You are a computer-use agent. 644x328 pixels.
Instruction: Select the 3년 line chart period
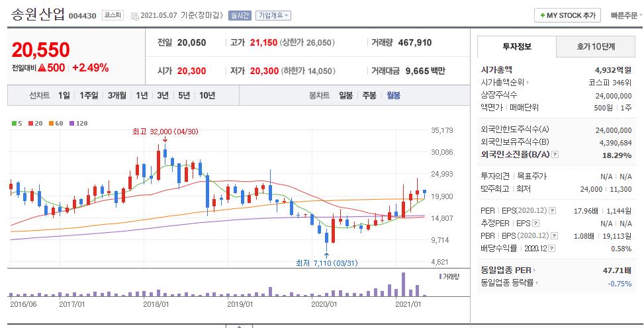(x=163, y=95)
